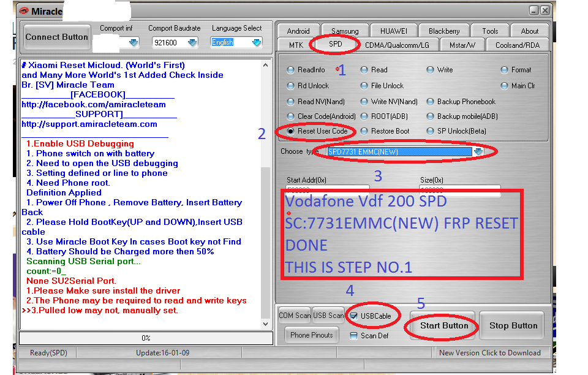The width and height of the screenshot is (588, 375).
Task: Switch to the SPD tab
Action: pyautogui.click(x=334, y=44)
